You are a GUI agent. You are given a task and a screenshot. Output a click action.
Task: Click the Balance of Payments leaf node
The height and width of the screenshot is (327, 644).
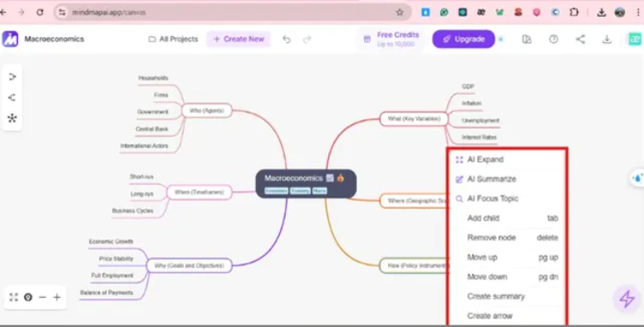pyautogui.click(x=106, y=293)
